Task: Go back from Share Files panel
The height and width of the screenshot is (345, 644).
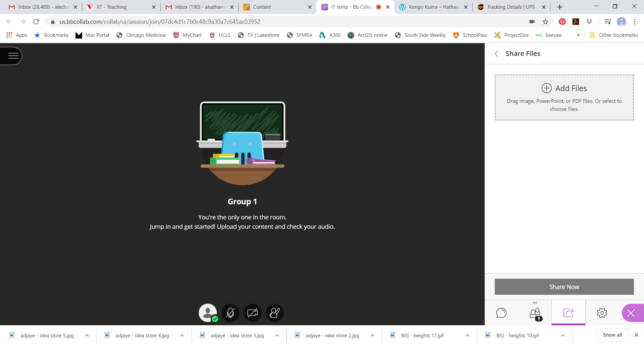Action: coord(497,54)
